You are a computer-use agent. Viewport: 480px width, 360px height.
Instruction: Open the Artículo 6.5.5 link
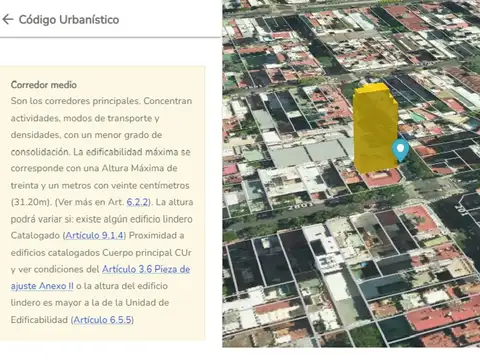pos(102,320)
